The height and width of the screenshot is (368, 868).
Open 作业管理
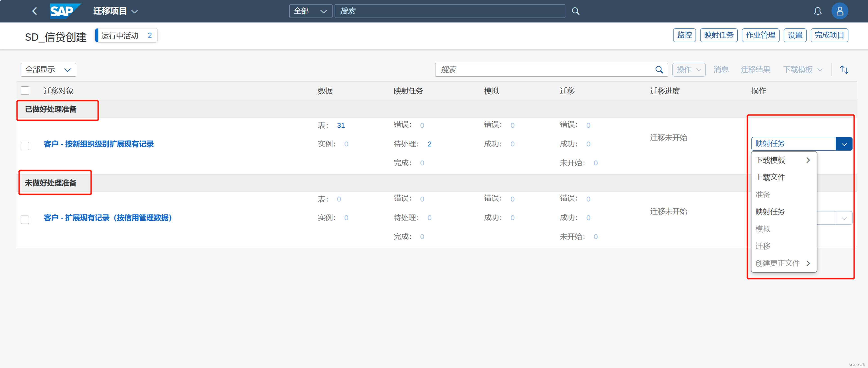(x=760, y=35)
